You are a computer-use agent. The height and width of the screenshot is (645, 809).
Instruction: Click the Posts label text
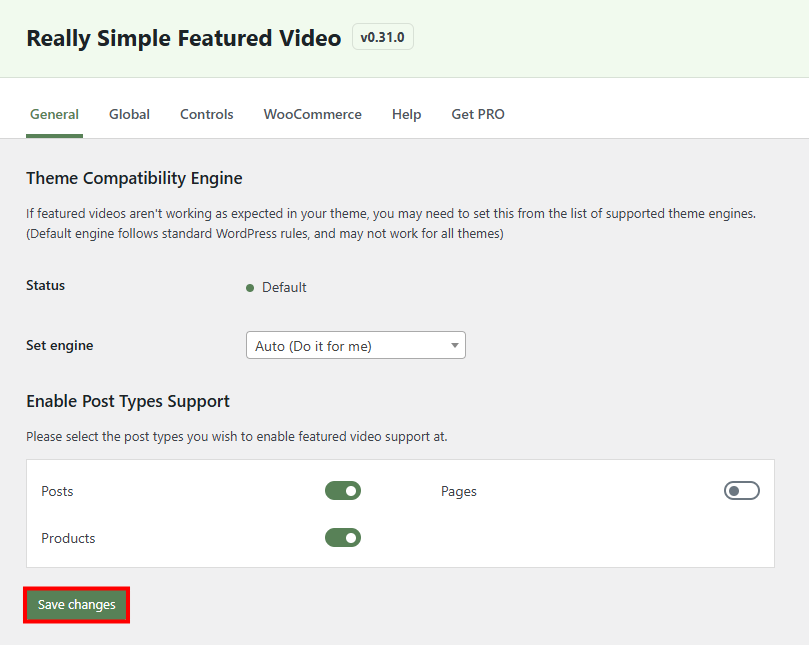(57, 491)
